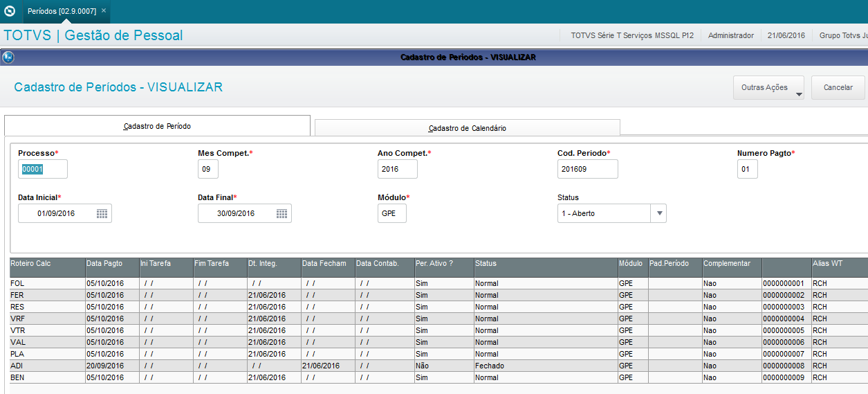The image size is (868, 394).
Task: Click the Fim Tarefa column header
Action: [220, 268]
